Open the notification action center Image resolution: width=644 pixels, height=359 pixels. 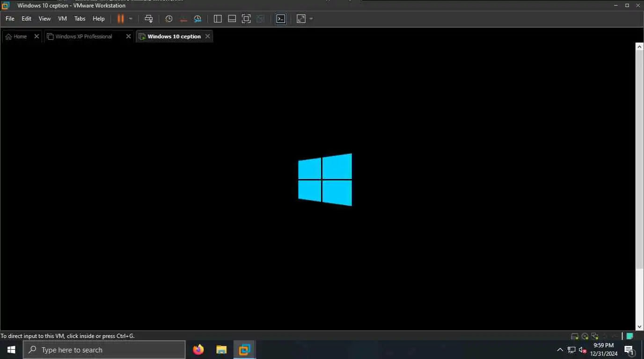[x=629, y=350]
